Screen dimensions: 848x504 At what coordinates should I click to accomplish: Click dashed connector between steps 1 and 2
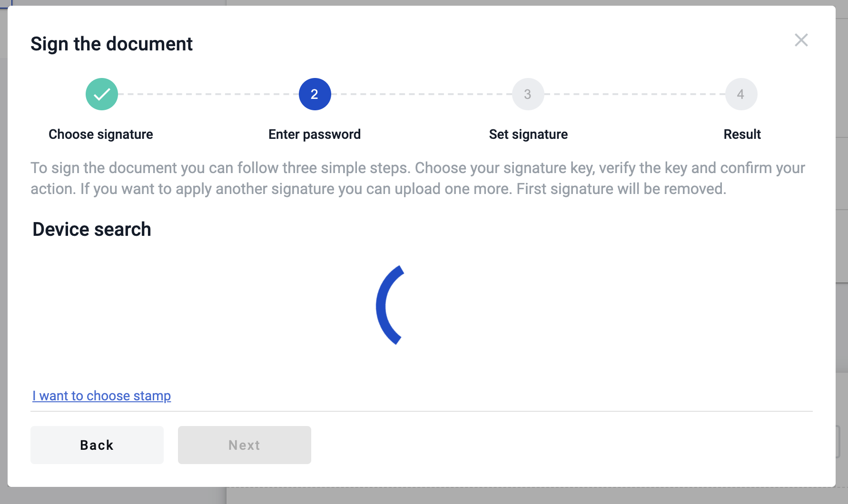coord(208,94)
